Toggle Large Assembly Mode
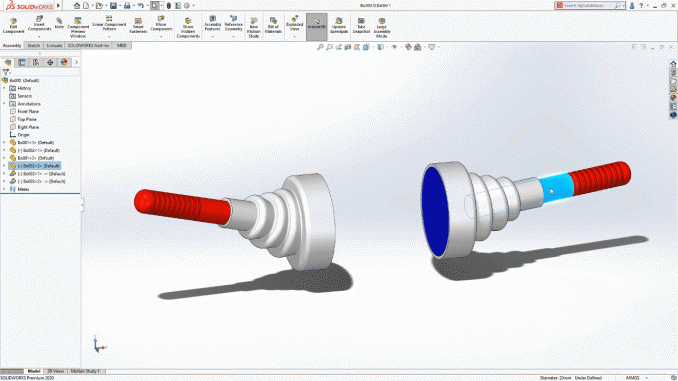 (x=381, y=28)
